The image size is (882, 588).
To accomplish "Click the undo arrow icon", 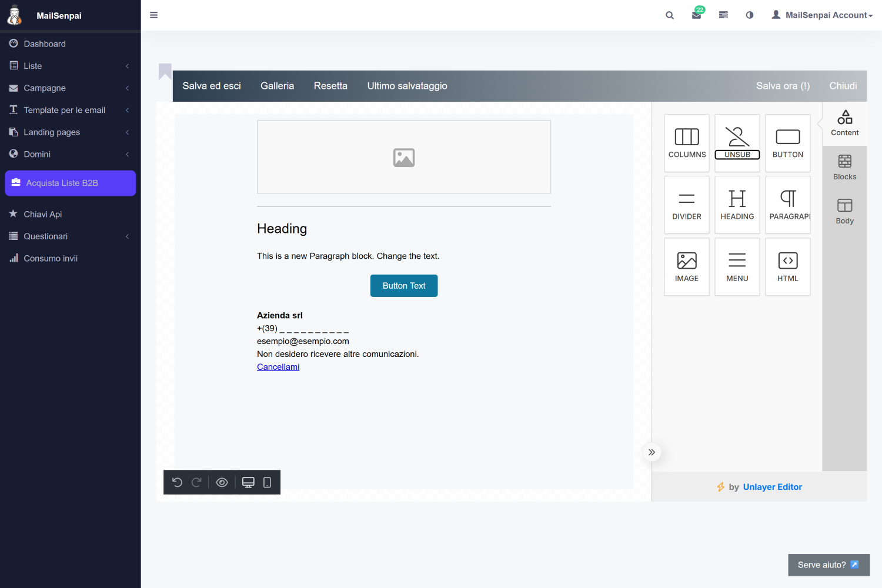I will [177, 482].
